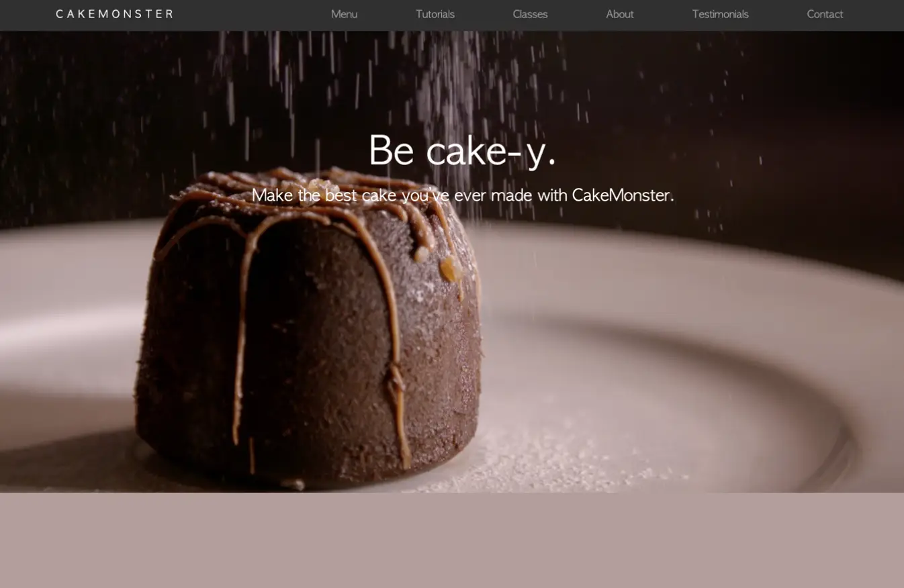Viewport: 904px width, 588px height.
Task: Open the About page link
Action: tap(619, 14)
